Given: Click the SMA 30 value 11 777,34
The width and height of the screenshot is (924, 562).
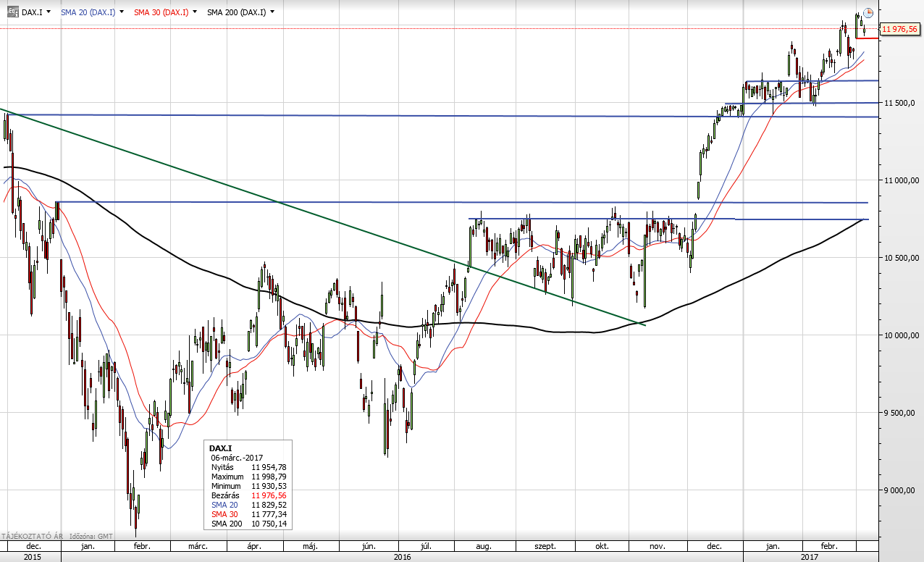Looking at the screenshot, I should click(x=269, y=514).
